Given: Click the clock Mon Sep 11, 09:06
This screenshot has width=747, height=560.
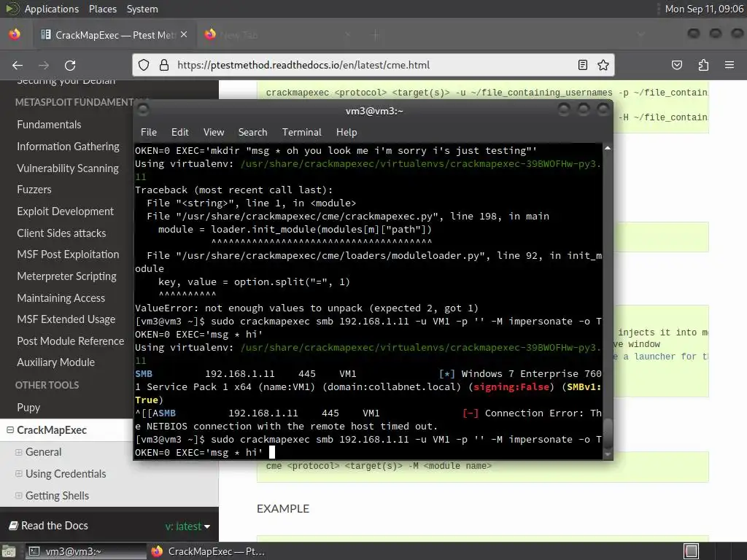Looking at the screenshot, I should click(x=704, y=9).
